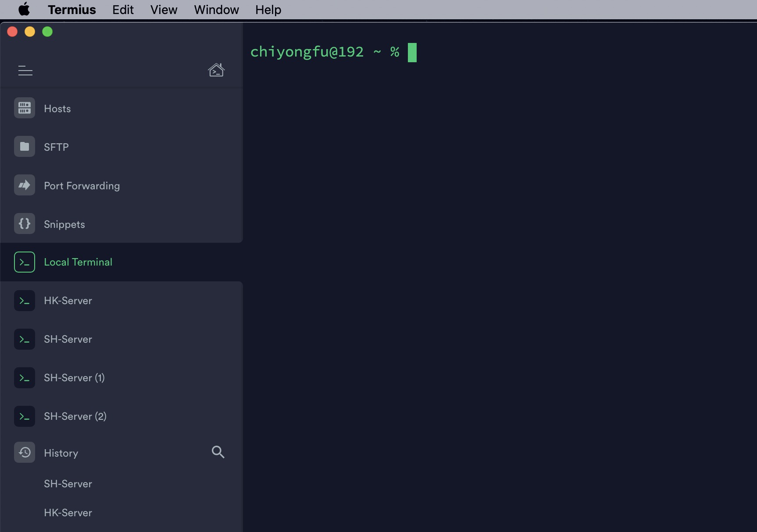Switch to HK-Server session label
The width and height of the screenshot is (757, 532).
(68, 301)
